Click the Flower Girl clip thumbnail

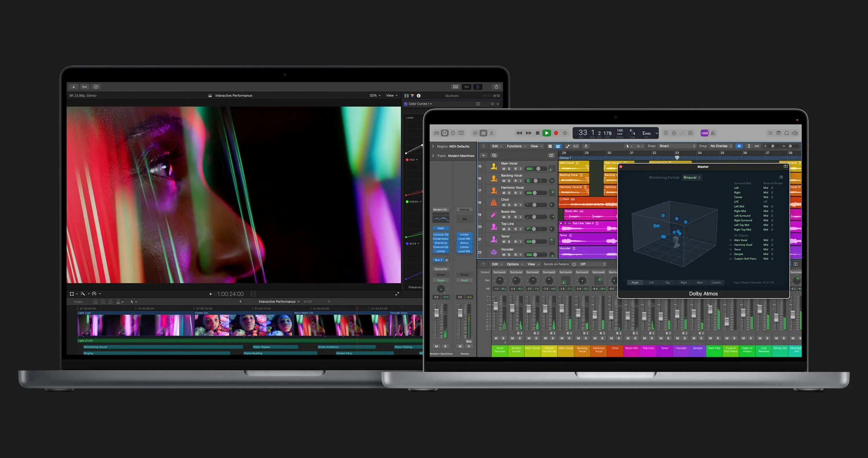point(243,325)
